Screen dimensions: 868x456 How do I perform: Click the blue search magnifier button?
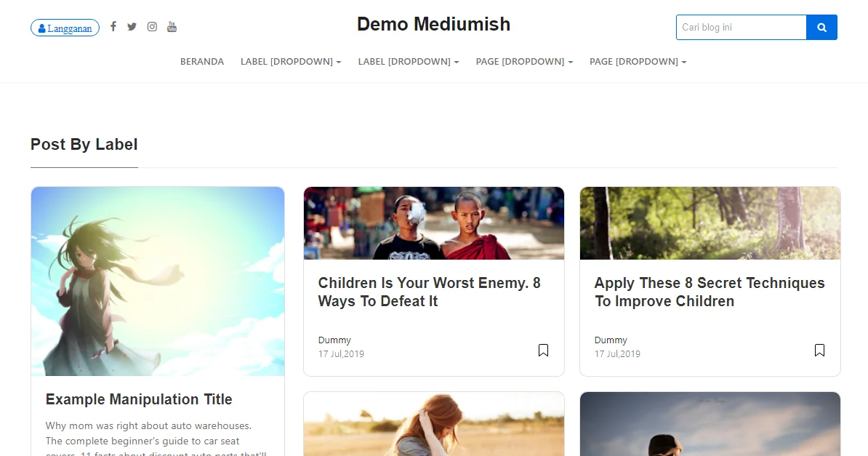(x=821, y=27)
